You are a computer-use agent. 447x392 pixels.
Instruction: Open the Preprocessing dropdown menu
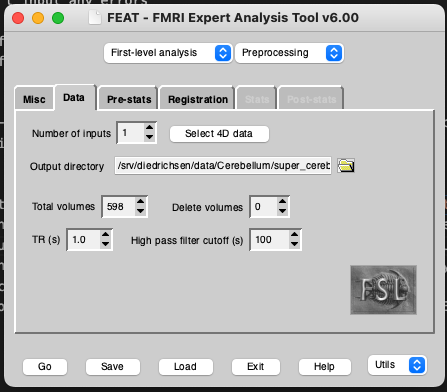coord(289,53)
